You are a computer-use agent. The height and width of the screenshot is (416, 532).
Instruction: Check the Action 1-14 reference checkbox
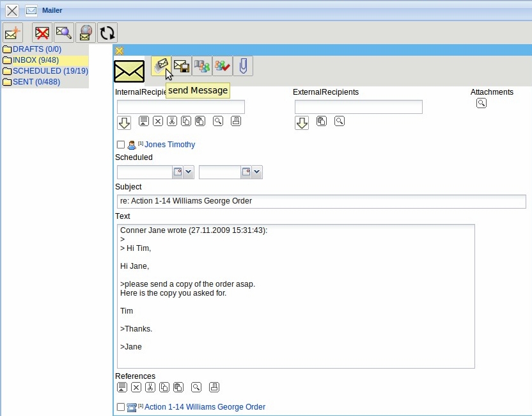coord(121,407)
